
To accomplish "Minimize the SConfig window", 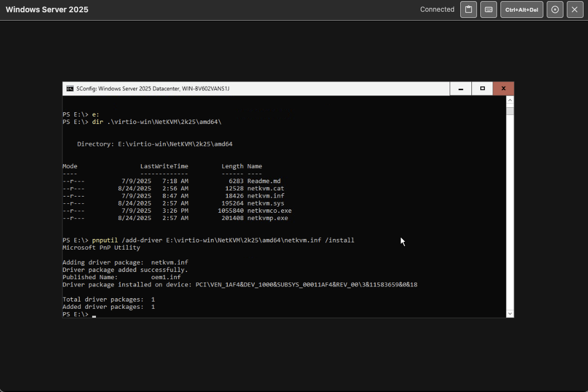I will [460, 89].
